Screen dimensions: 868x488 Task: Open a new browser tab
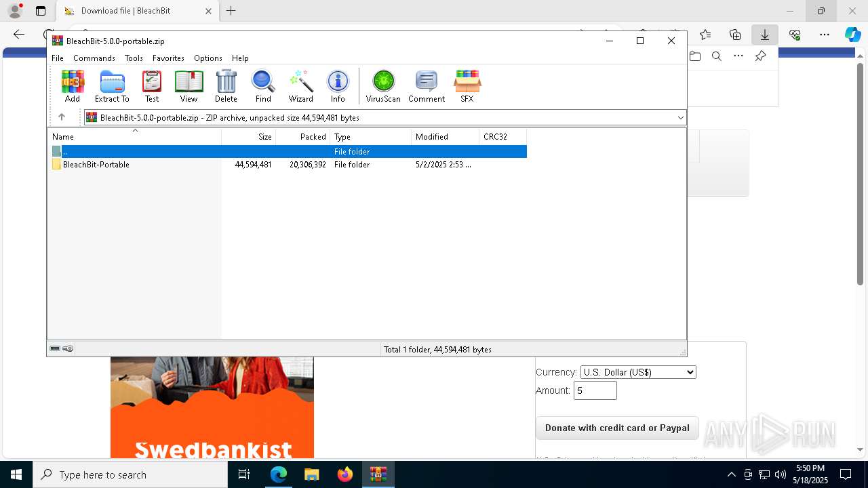(x=231, y=11)
